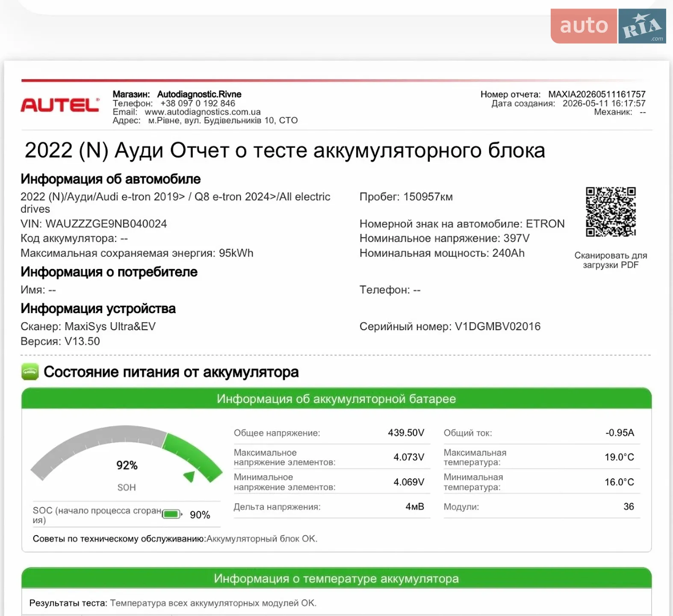
Task: Click the customer Имя field line
Action: [x=38, y=290]
